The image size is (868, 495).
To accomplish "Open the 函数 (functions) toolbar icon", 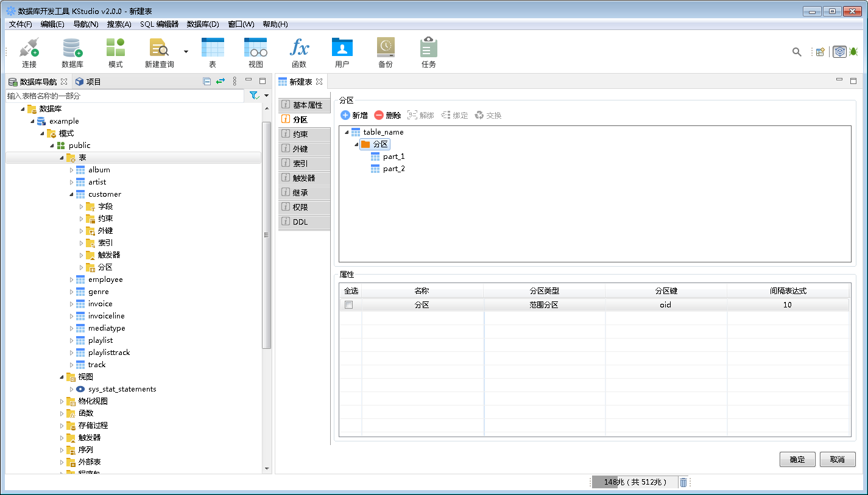I will point(299,51).
